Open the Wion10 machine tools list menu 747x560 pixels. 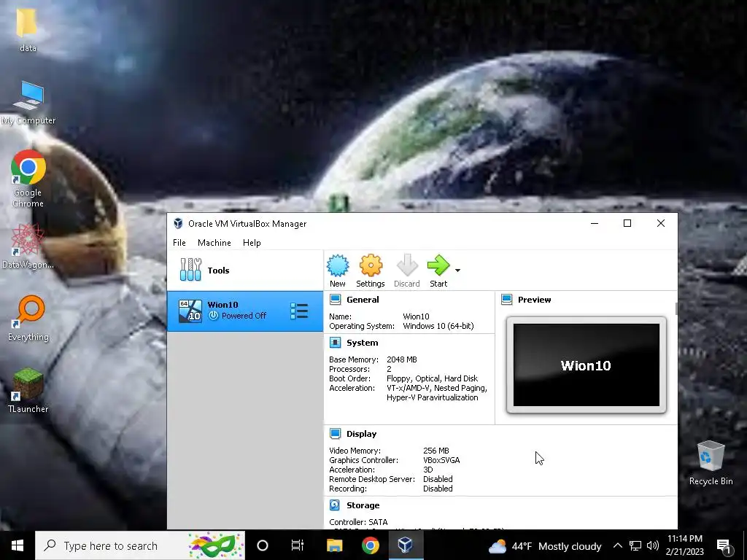coord(299,311)
